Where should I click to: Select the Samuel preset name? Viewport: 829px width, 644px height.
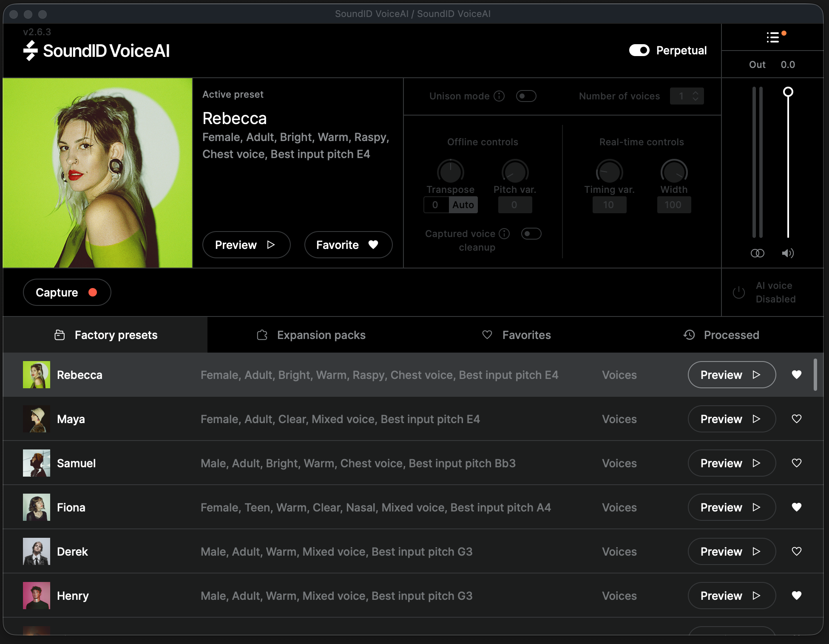coord(77,463)
